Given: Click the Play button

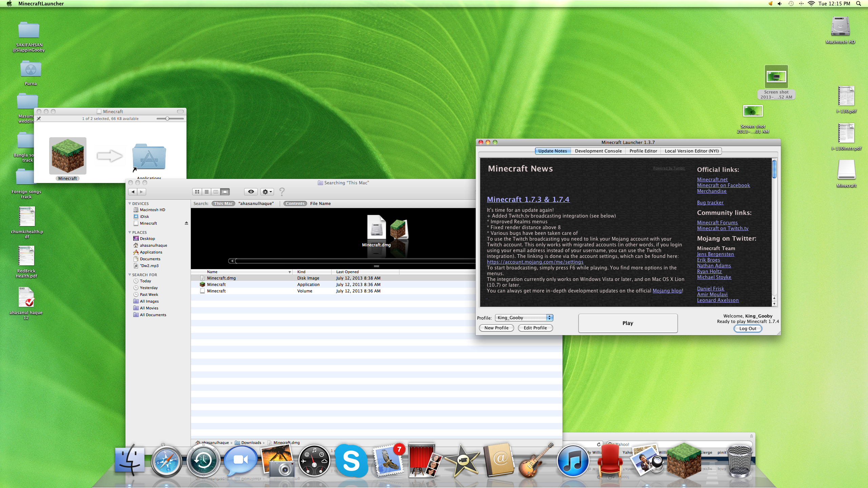Looking at the screenshot, I should [x=628, y=323].
